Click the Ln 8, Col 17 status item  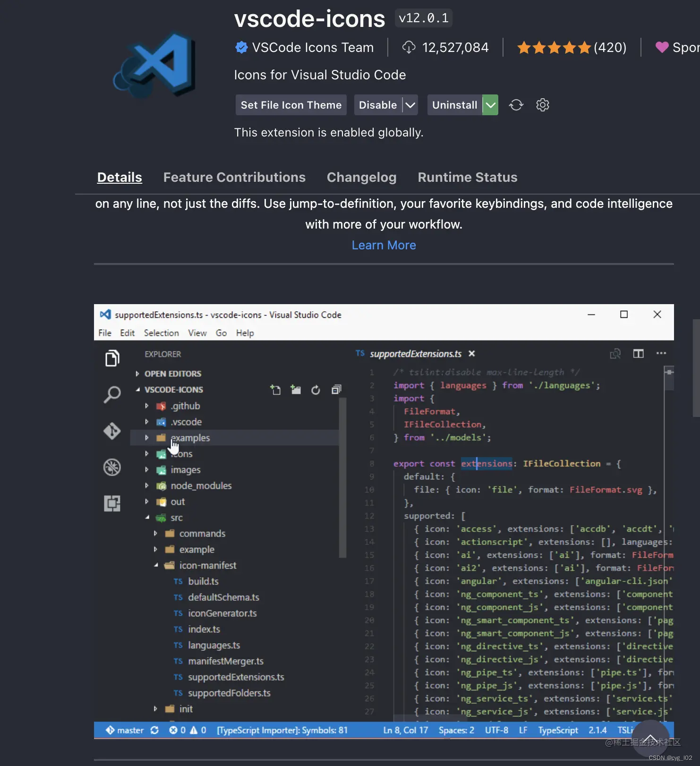(406, 730)
